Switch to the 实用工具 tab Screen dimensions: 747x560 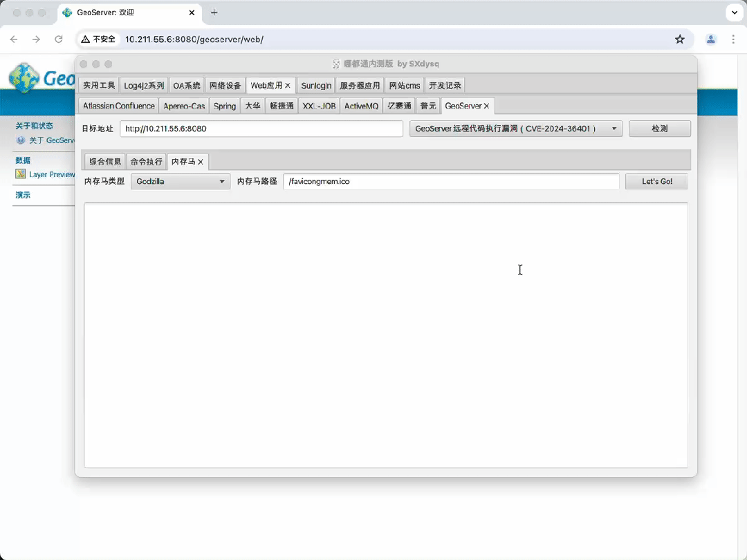coord(99,85)
